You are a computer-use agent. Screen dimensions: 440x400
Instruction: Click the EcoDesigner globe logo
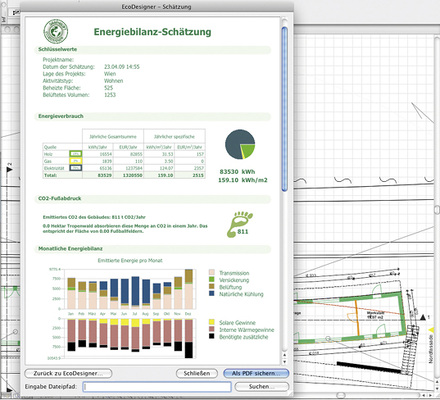[x=56, y=31]
